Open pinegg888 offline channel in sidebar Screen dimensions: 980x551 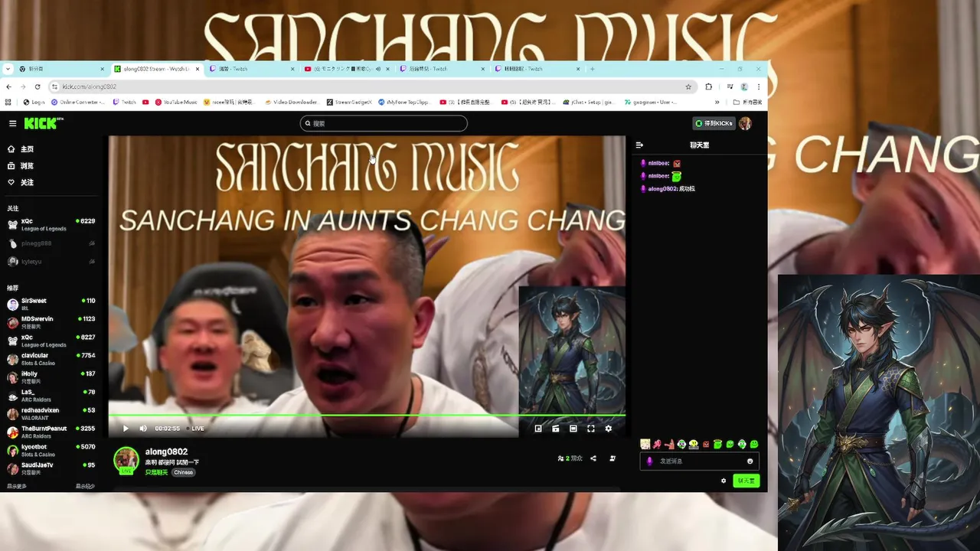pyautogui.click(x=51, y=243)
